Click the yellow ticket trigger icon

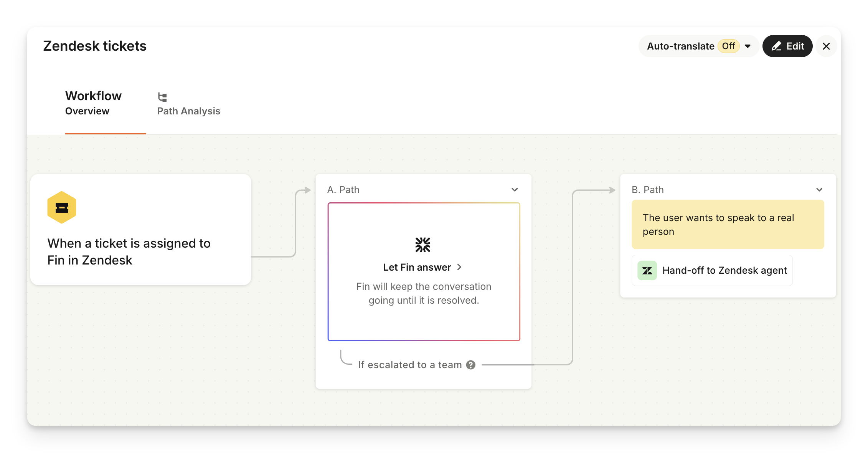(x=62, y=208)
